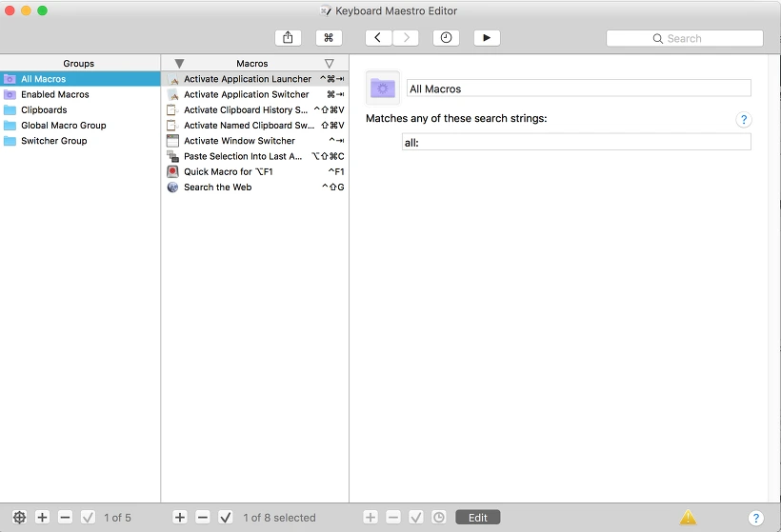The width and height of the screenshot is (781, 532).
Task: Click the Activate Window Switcher macro icon
Action: pos(172,140)
